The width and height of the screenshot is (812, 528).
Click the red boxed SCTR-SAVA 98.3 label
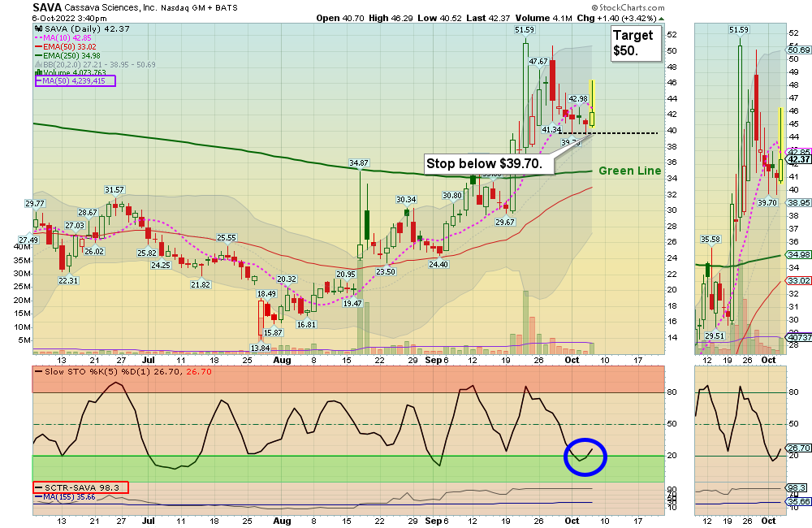click(x=80, y=487)
